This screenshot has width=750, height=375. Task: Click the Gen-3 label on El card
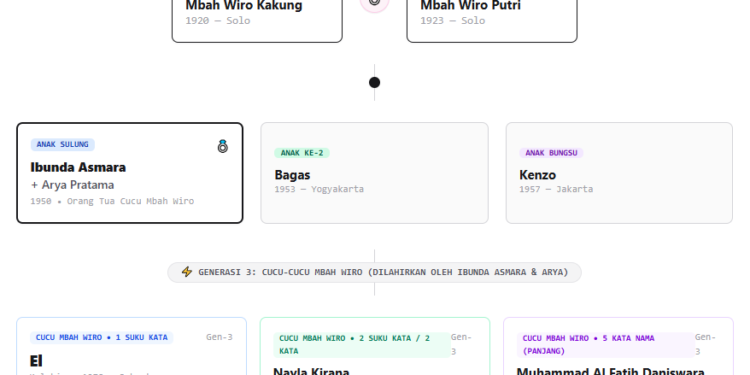click(219, 337)
